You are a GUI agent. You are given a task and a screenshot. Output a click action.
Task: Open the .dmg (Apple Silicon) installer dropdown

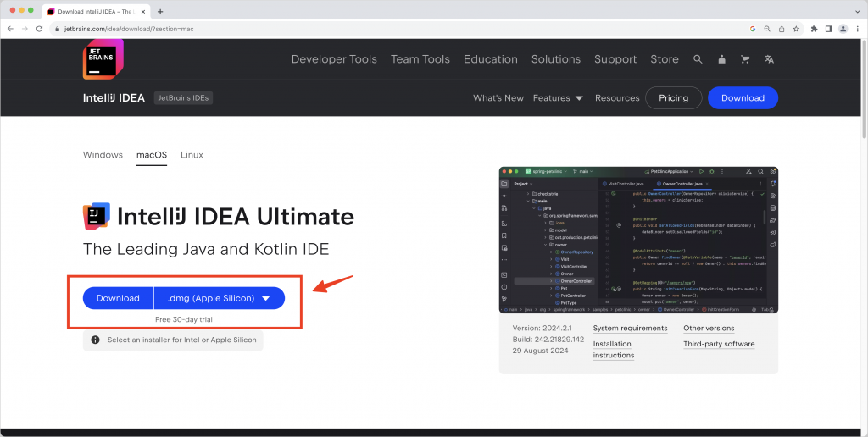click(x=220, y=298)
